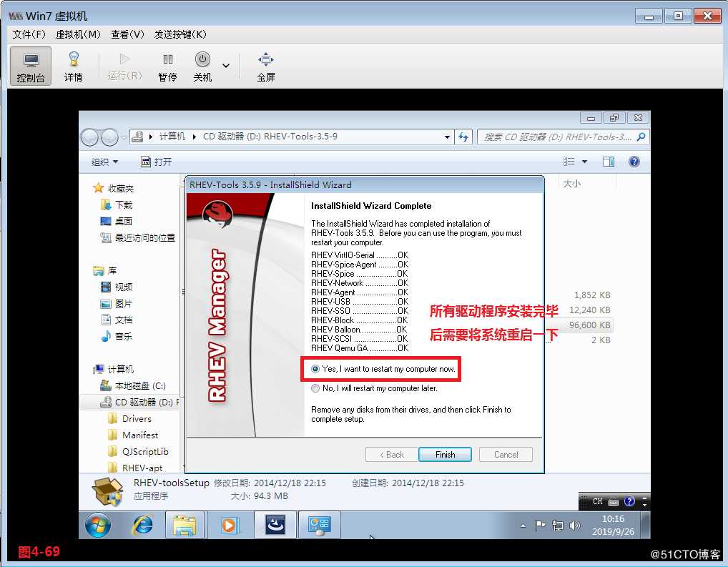This screenshot has height=567, width=728.
Task: Select 计算机 in navigation pane
Action: pos(114,369)
